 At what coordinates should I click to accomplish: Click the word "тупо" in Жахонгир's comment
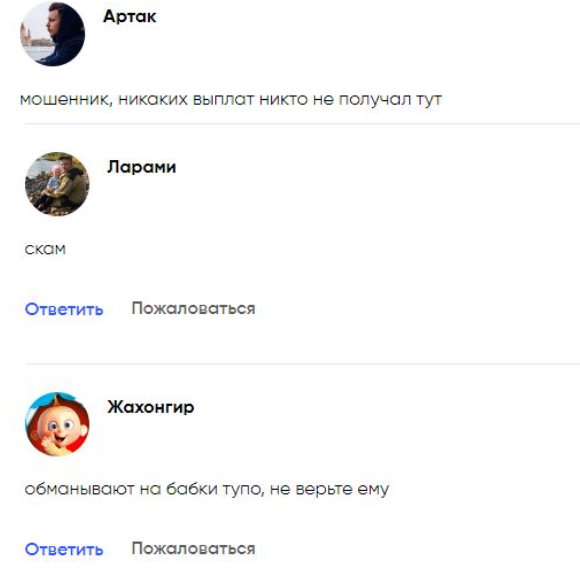pos(243,489)
